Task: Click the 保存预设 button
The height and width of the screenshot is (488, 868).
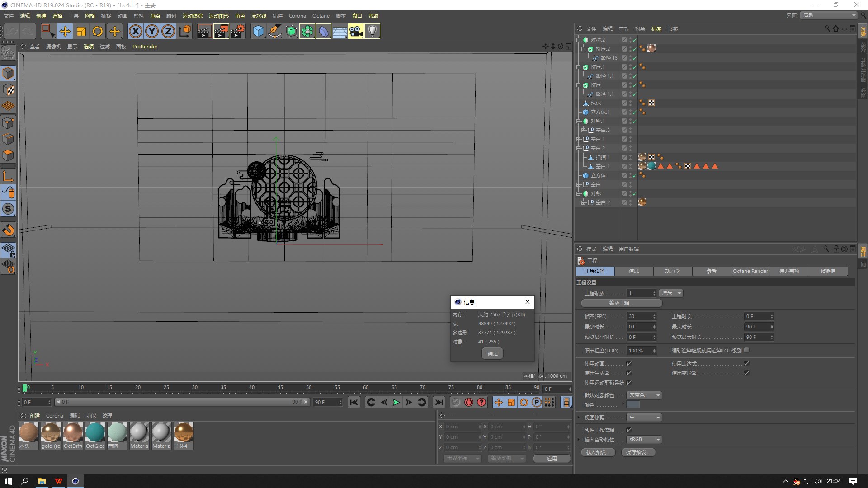Action: tap(638, 452)
